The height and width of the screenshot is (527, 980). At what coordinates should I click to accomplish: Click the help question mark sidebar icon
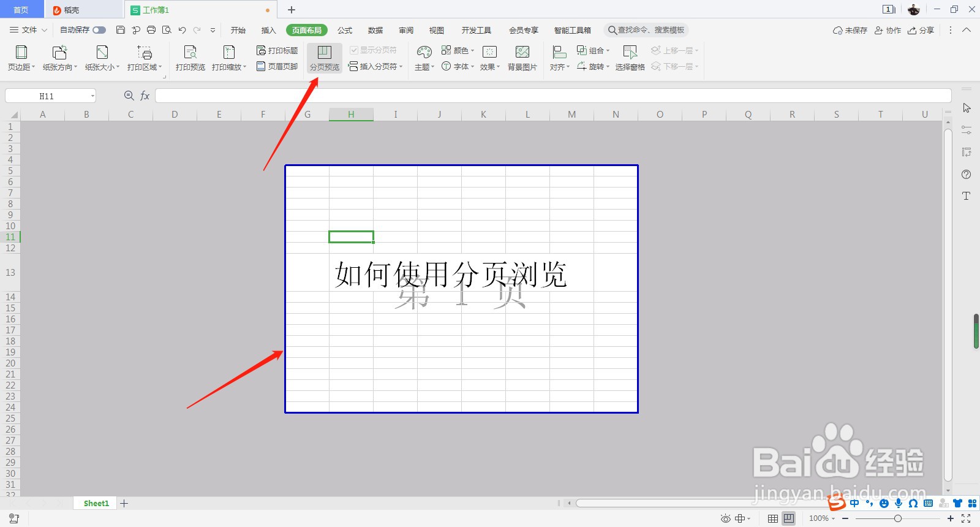[967, 174]
